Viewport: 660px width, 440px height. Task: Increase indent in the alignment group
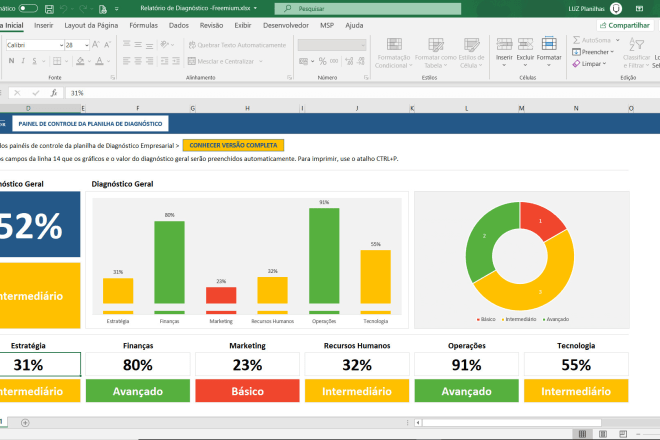(176, 61)
